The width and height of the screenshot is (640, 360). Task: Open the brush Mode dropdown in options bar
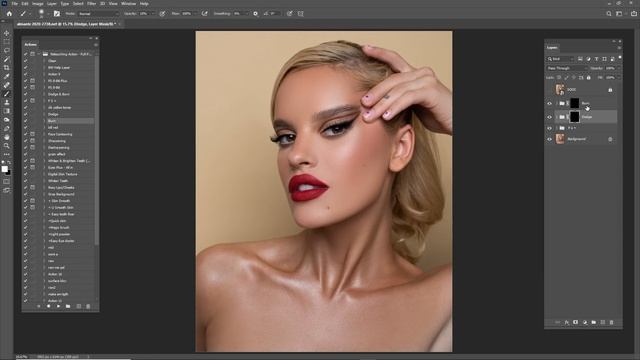click(98, 13)
